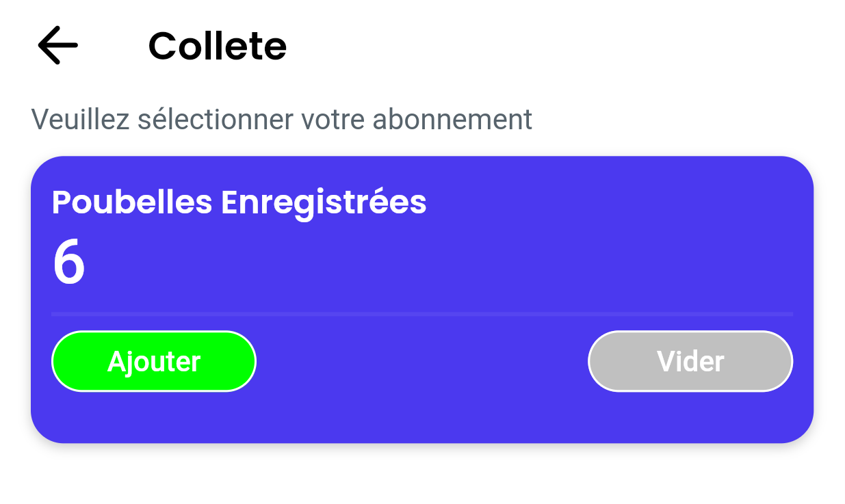Add a new registered bin with Ajouter
The width and height of the screenshot is (845, 504).
pos(154,361)
